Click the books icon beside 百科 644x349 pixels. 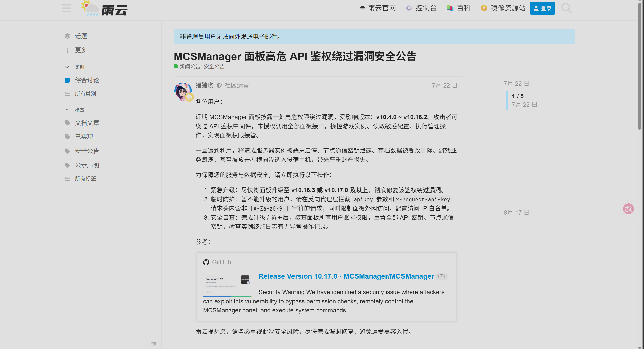(450, 8)
